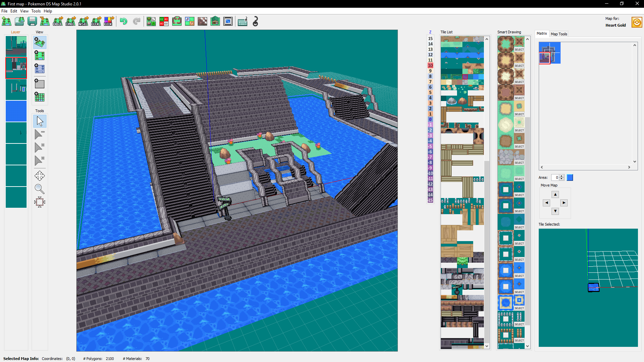Select Z height 0 in the Z list
Image resolution: width=644 pixels, height=362 pixels.
[430, 119]
